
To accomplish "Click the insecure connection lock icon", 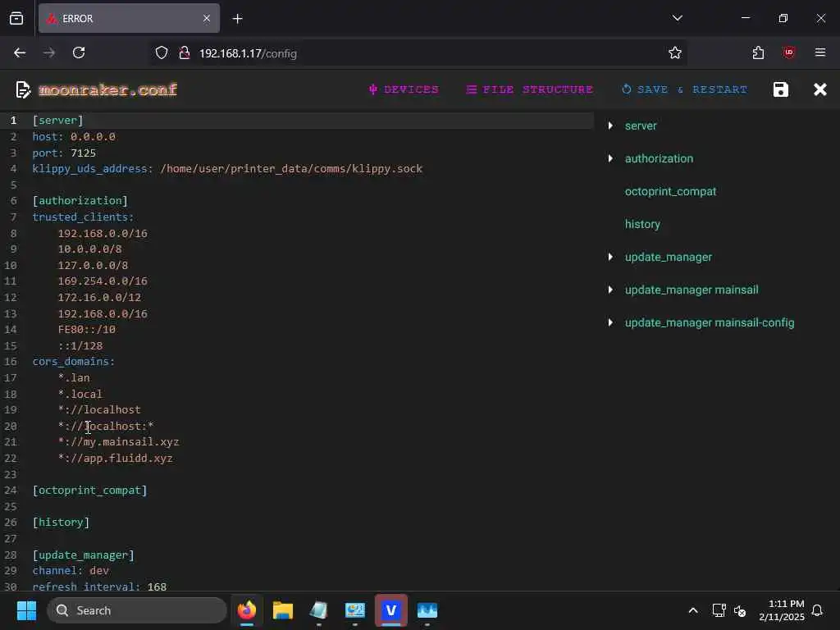I will pos(185,52).
